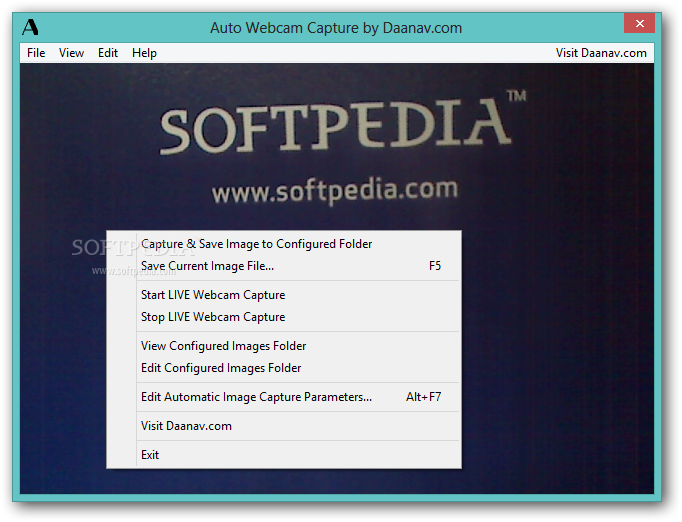Viewport: 682px width, 522px height.
Task: Choose Stop LIVE Webcam Capture
Action: point(284,317)
